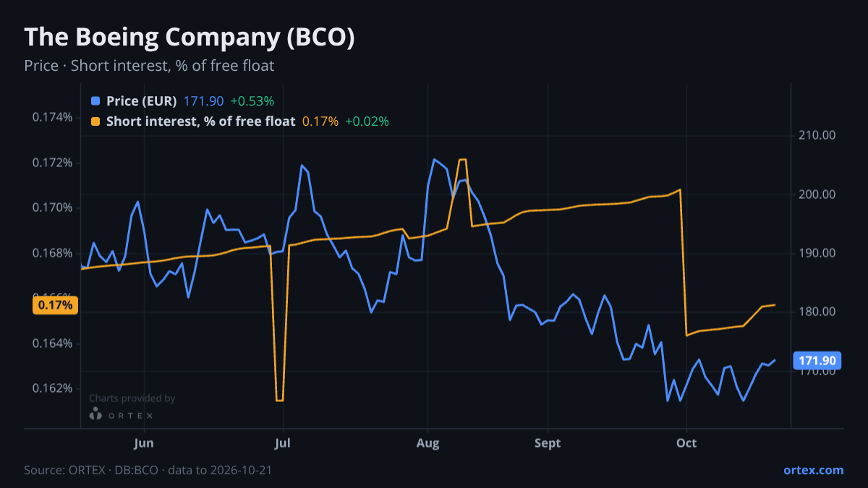Click the Jul x-axis label
Viewport: 868px width, 488px height.
point(284,443)
